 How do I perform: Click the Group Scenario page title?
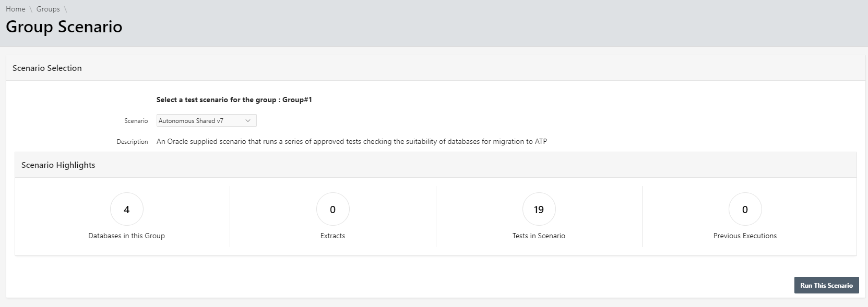(x=64, y=27)
